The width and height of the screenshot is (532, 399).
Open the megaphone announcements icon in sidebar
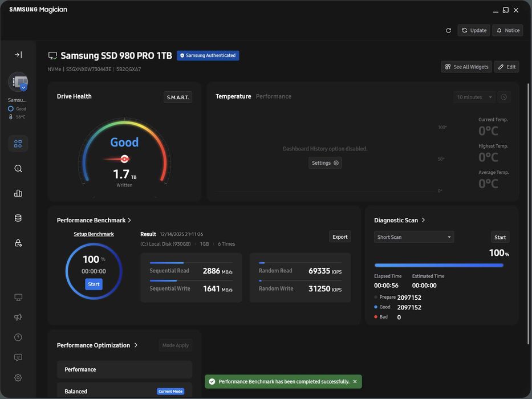tap(18, 317)
